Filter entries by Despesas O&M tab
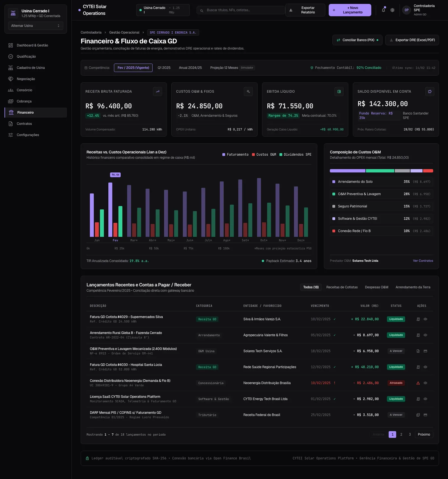Viewport: 448px width, 479px height. click(377, 287)
